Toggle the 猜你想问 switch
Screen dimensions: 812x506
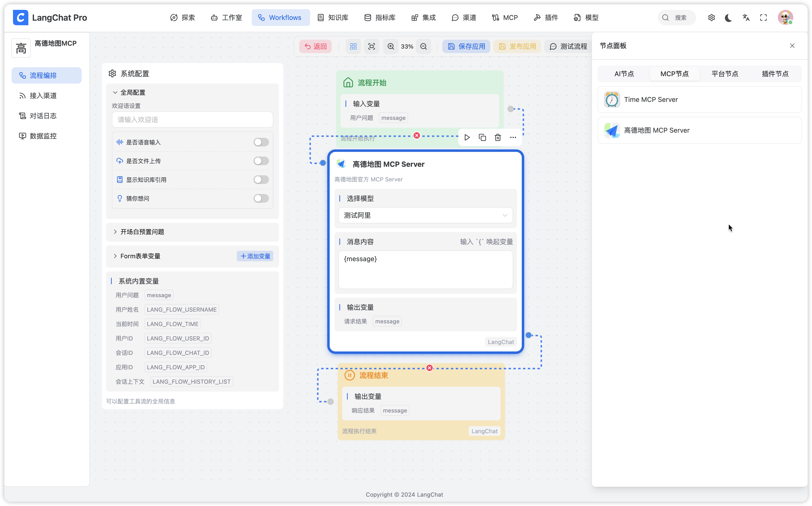pos(261,198)
